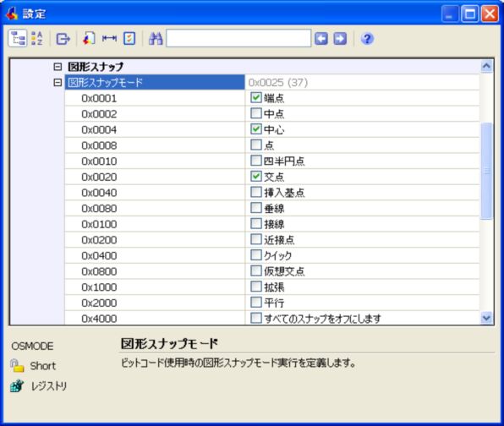Check the 四半円点 checkbox
504x426 pixels.
[x=256, y=161]
